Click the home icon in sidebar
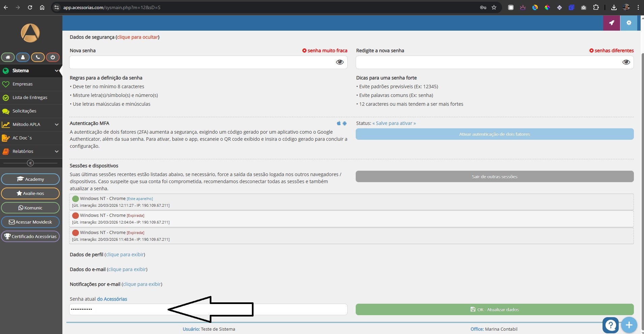The height and width of the screenshot is (334, 644). (8, 57)
